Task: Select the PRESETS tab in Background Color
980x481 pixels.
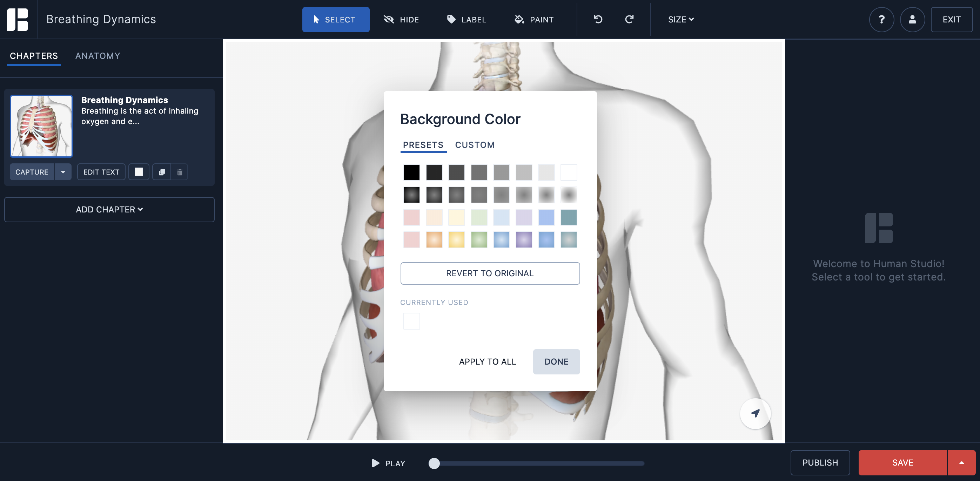Action: click(x=423, y=145)
